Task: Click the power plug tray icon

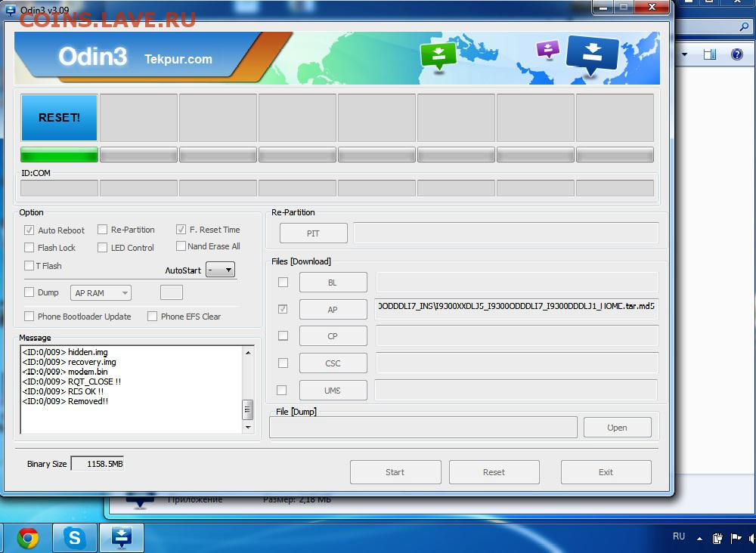Action: 717,538
